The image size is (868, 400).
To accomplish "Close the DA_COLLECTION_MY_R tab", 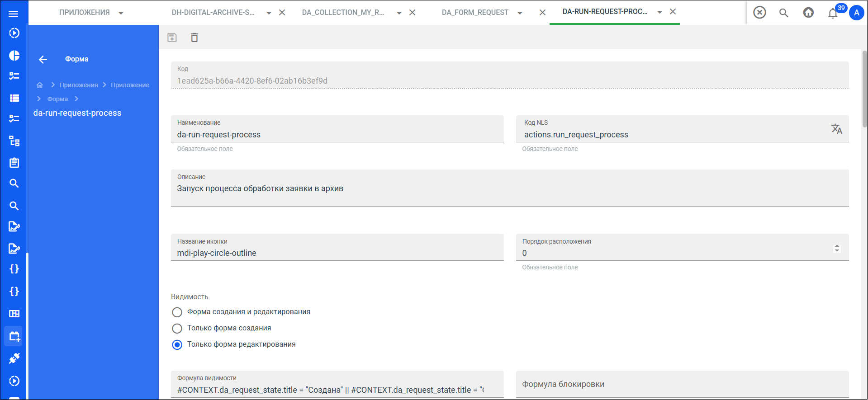I will 412,13.
